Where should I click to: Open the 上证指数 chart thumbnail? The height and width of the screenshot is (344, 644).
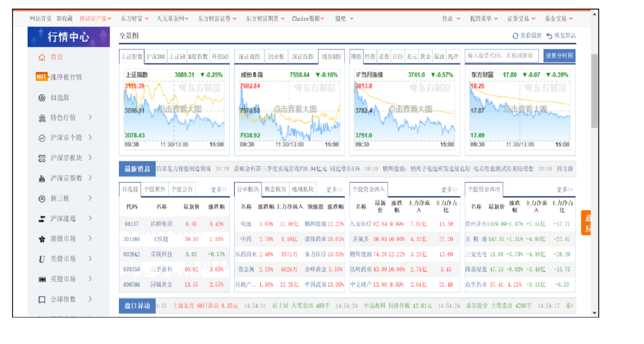click(x=174, y=109)
